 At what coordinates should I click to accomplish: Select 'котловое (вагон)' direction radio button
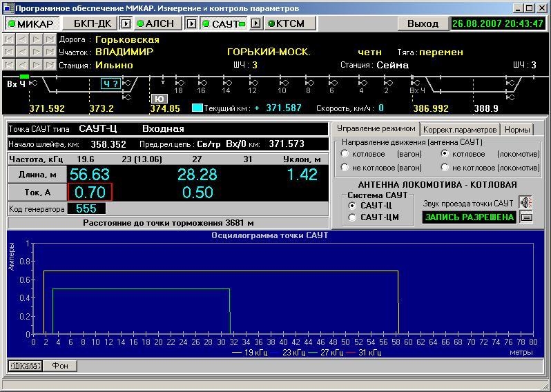pos(345,154)
